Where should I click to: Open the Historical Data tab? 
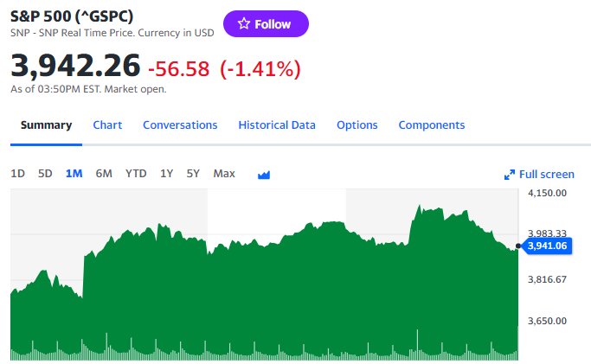pos(277,125)
